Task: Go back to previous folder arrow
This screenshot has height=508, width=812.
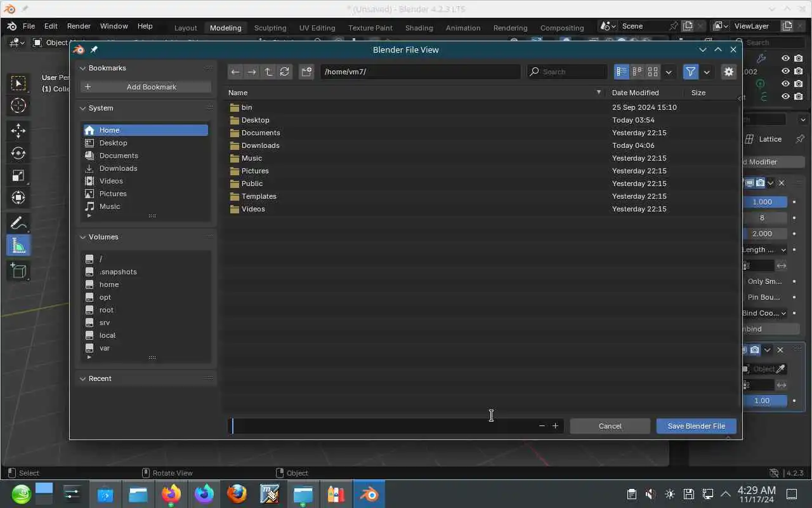Action: click(235, 72)
